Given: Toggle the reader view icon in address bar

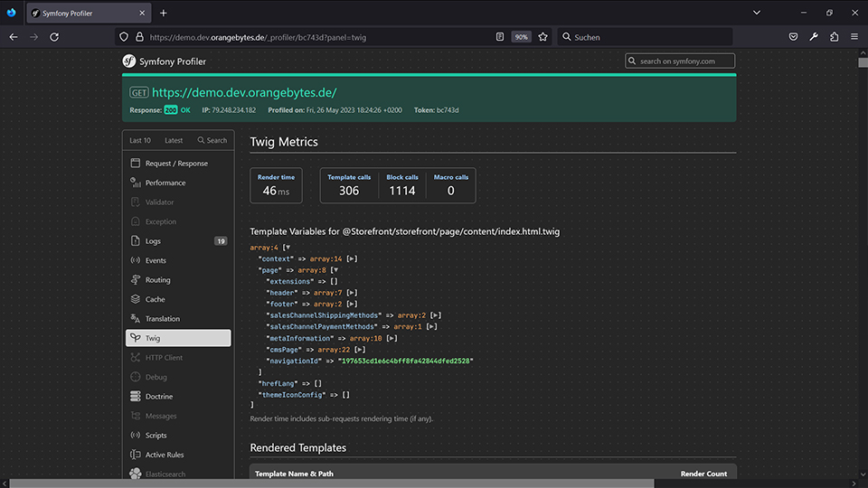Looking at the screenshot, I should pyautogui.click(x=500, y=37).
